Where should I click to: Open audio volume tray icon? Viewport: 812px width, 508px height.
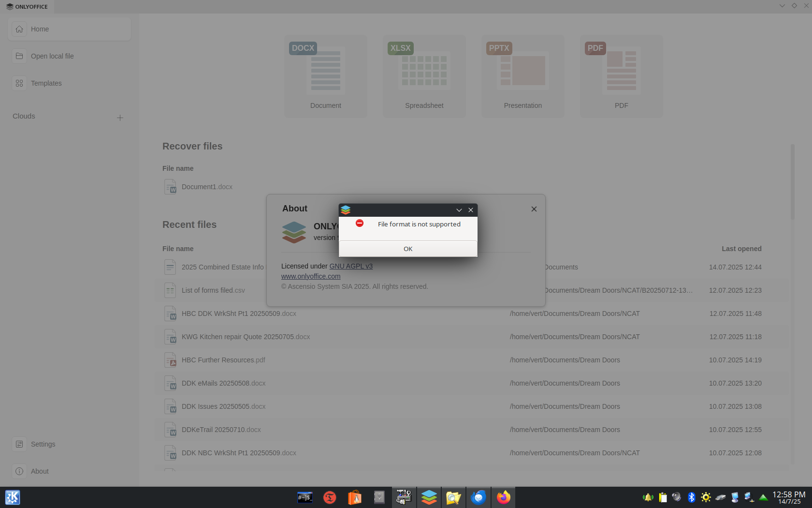coord(677,497)
